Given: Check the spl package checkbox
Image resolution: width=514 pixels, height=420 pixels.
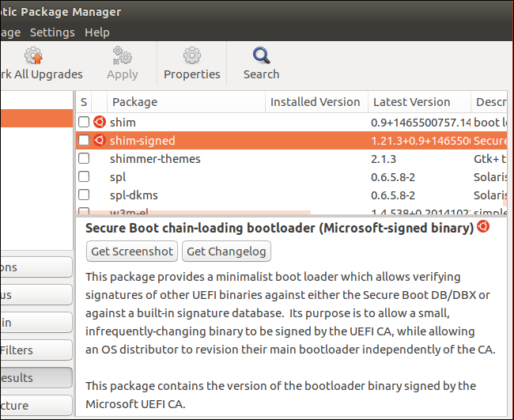Looking at the screenshot, I should [84, 176].
